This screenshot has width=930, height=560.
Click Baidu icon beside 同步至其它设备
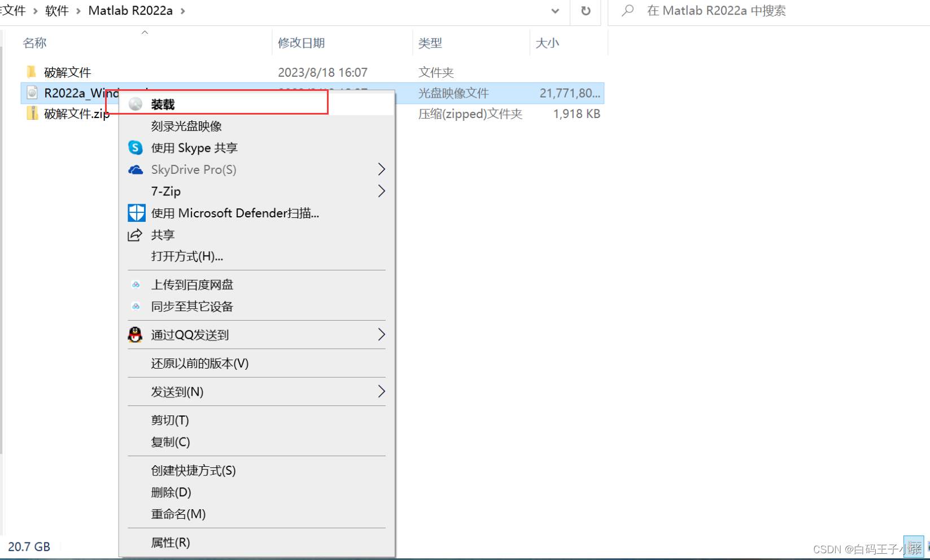tap(136, 307)
